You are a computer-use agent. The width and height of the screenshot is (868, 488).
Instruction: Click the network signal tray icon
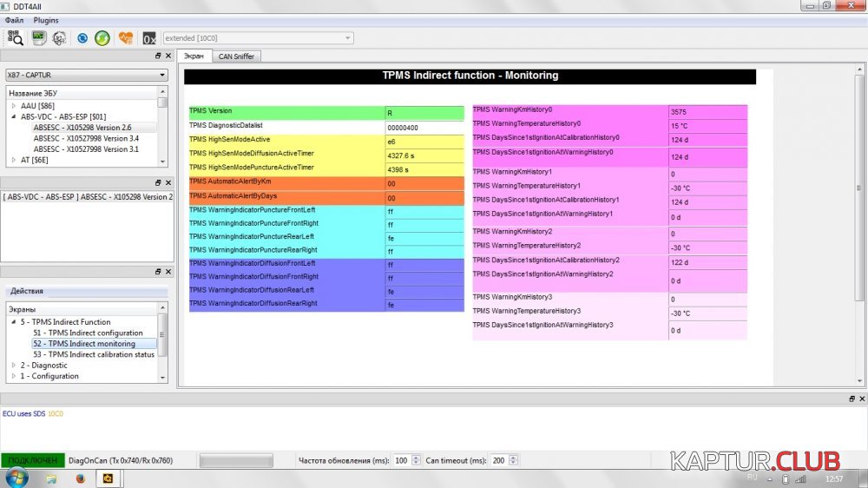point(801,479)
